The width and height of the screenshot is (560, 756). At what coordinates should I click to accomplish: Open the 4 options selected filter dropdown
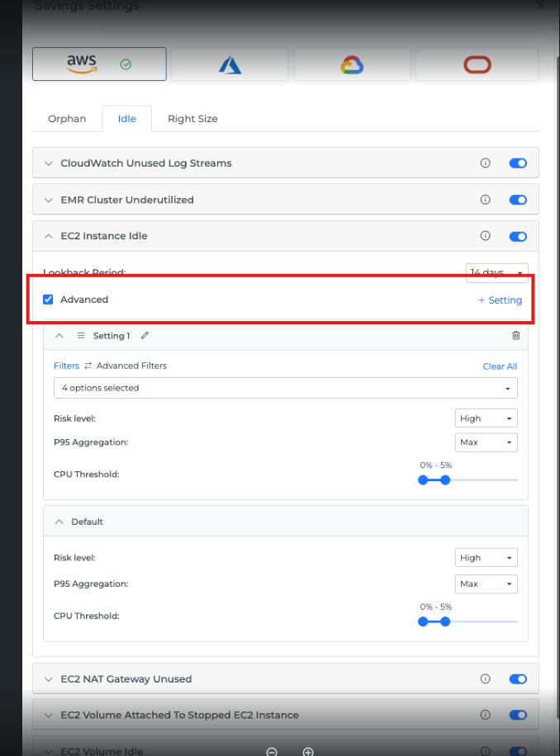[x=286, y=388]
